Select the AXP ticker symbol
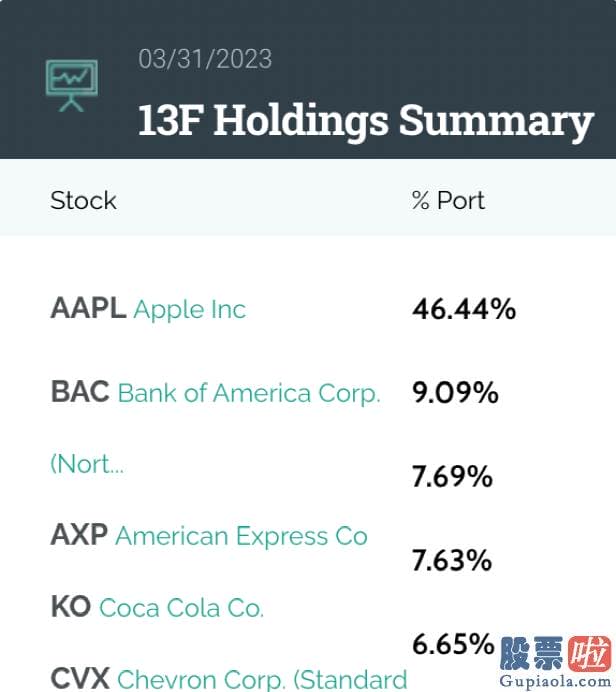This screenshot has width=616, height=692. pyautogui.click(x=79, y=535)
